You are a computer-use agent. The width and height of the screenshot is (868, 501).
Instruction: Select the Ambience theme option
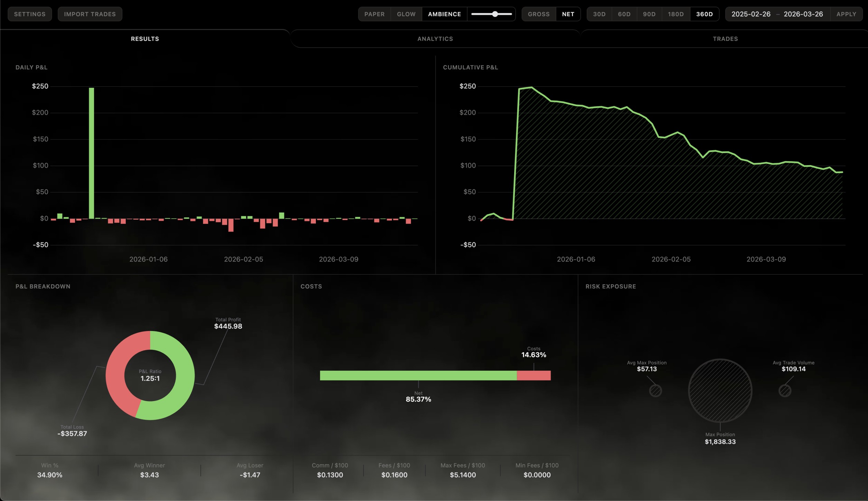[x=444, y=14]
